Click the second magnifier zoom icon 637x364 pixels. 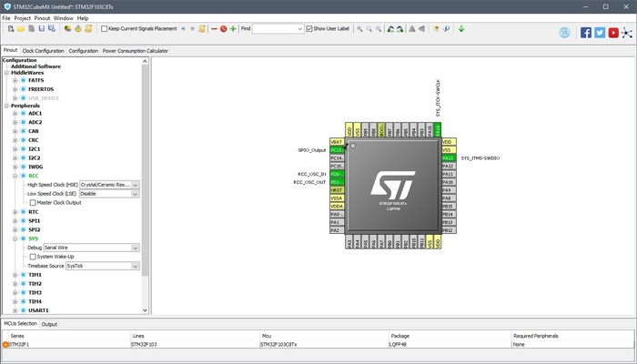click(369, 29)
